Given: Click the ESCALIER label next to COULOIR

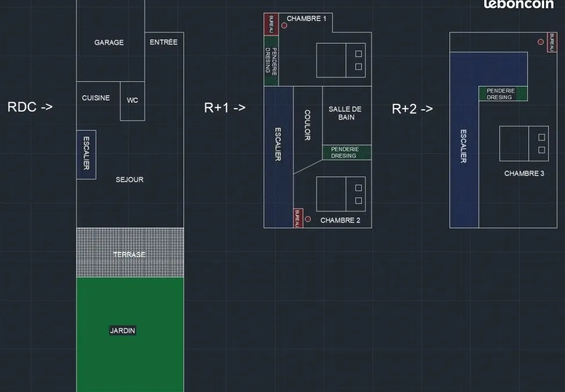Looking at the screenshot, I should pyautogui.click(x=278, y=144).
